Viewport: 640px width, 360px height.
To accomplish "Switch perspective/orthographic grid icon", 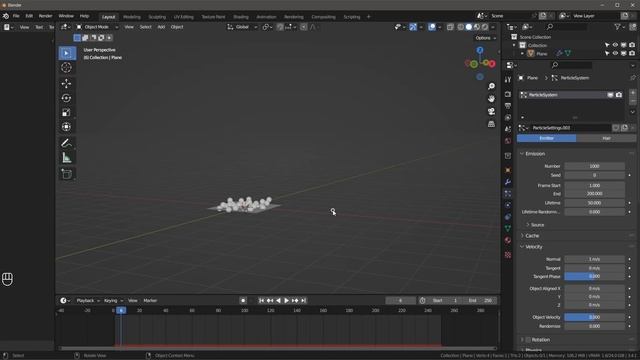I will 491,124.
